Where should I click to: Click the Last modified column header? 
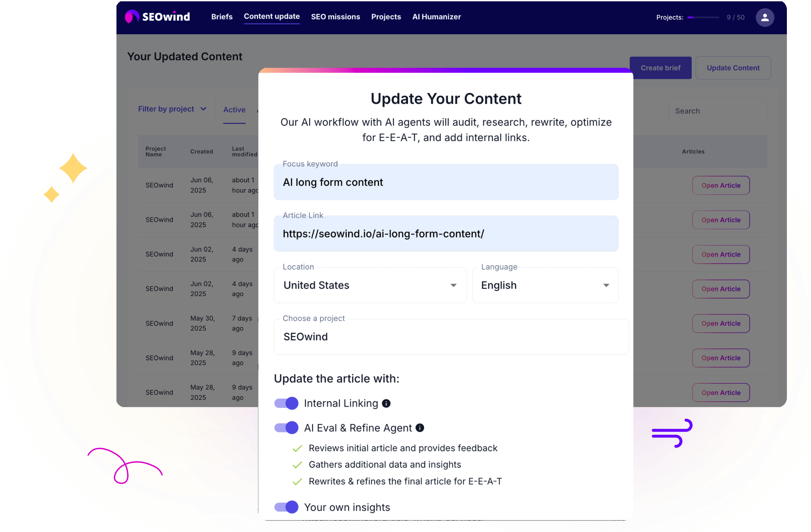pos(244,151)
